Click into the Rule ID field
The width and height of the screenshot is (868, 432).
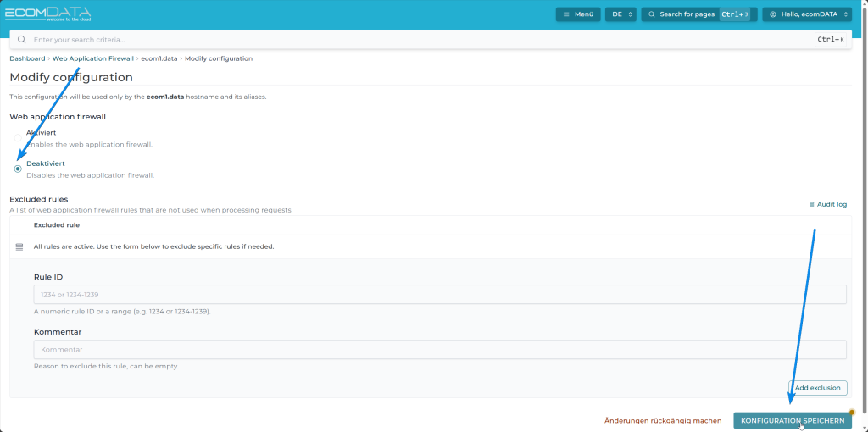[439, 294]
